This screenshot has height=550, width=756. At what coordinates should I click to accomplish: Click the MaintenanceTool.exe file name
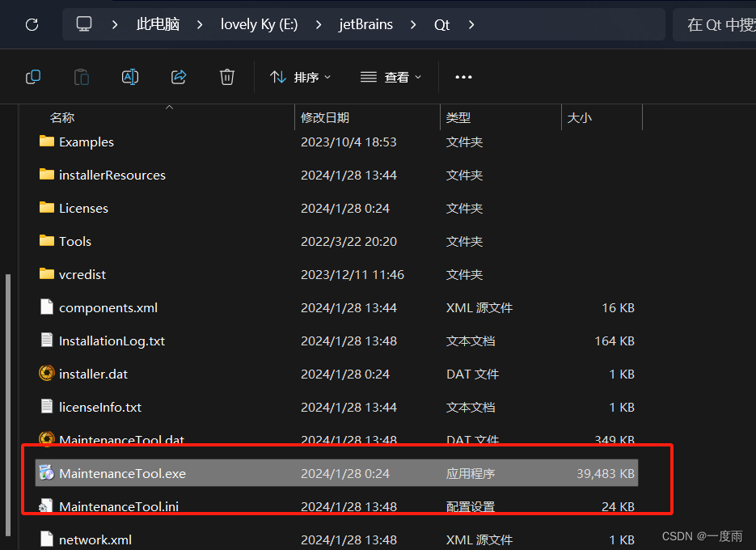122,474
